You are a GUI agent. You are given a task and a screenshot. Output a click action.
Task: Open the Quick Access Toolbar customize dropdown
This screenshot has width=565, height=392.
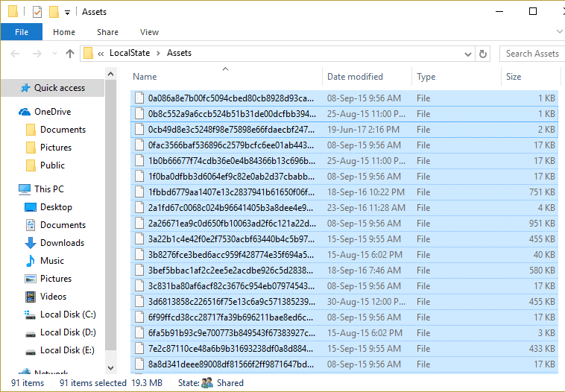tap(67, 13)
